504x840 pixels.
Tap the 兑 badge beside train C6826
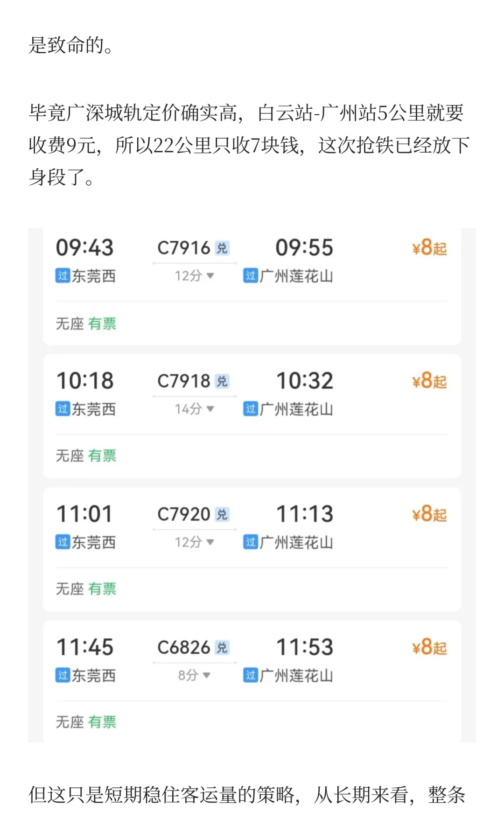(x=222, y=648)
